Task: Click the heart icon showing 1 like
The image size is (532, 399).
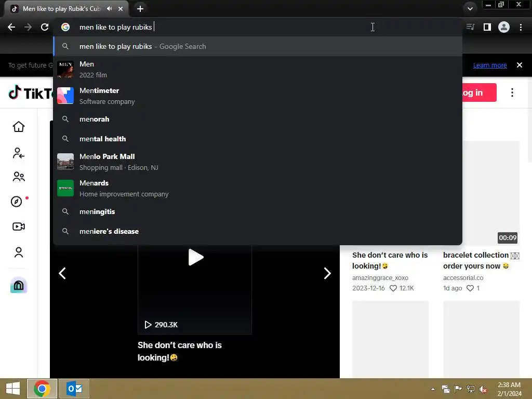Action: click(470, 288)
